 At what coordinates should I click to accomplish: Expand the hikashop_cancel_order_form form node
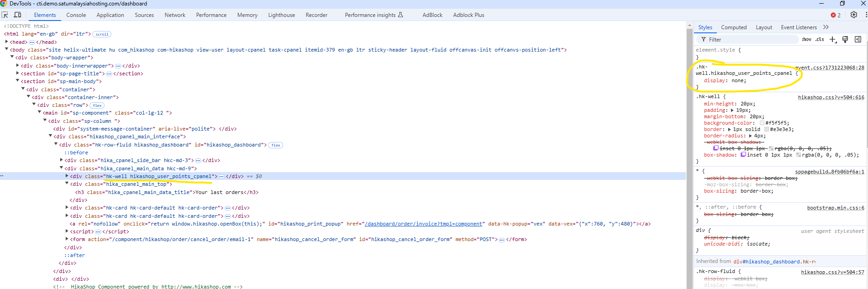click(x=67, y=239)
